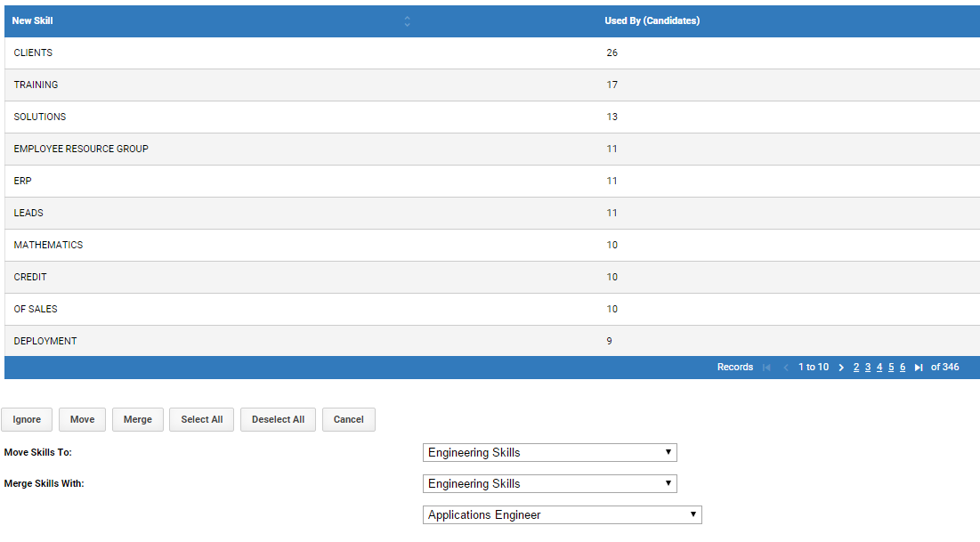Go to first page of records
This screenshot has height=542, width=980.
767,368
